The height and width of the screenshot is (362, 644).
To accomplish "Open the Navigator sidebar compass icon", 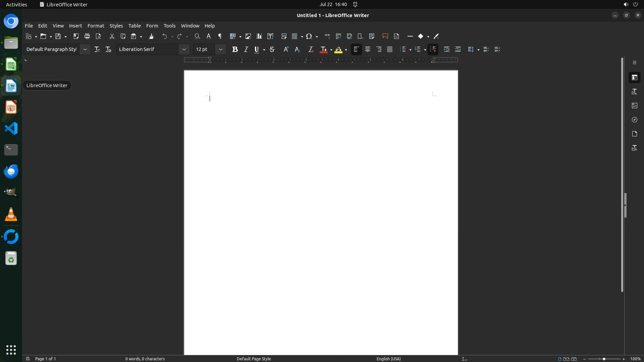I will point(634,120).
